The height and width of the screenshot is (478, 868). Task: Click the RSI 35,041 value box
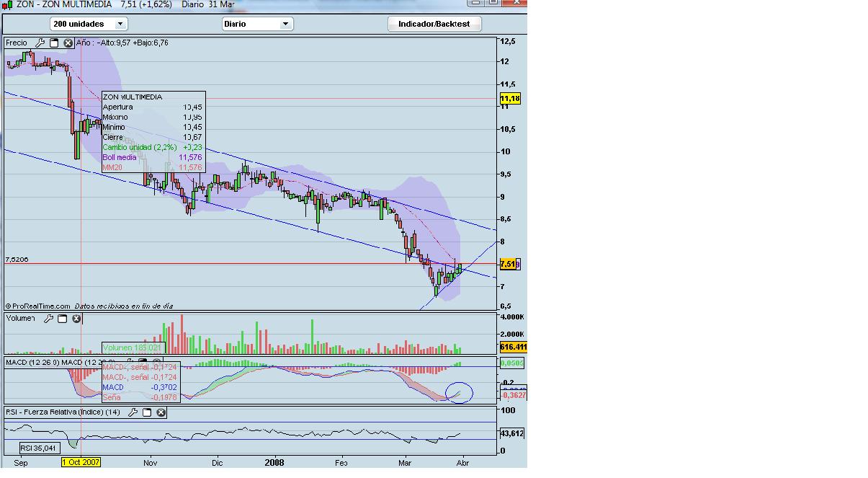(x=38, y=448)
